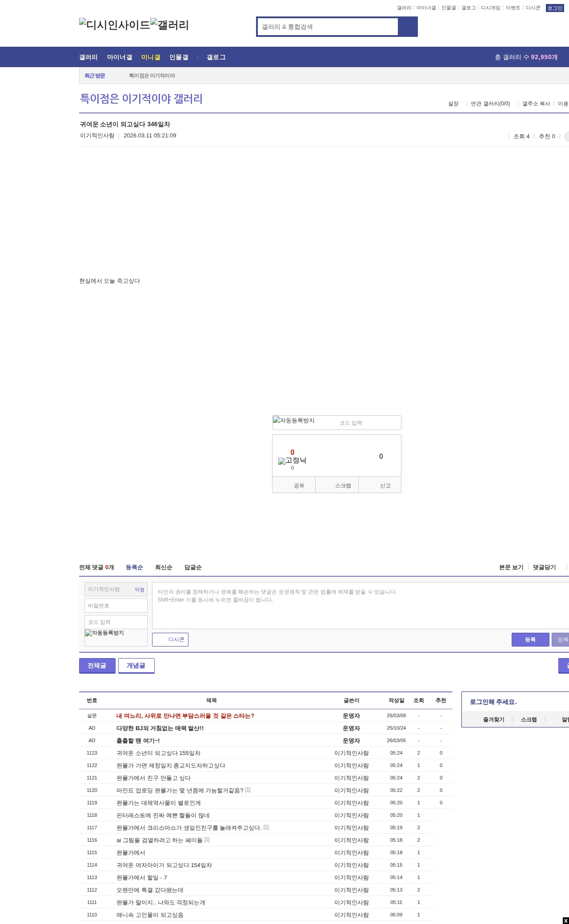569x924 pixels.
Task: Close the bottom-right X popup button
Action: click(565, 920)
